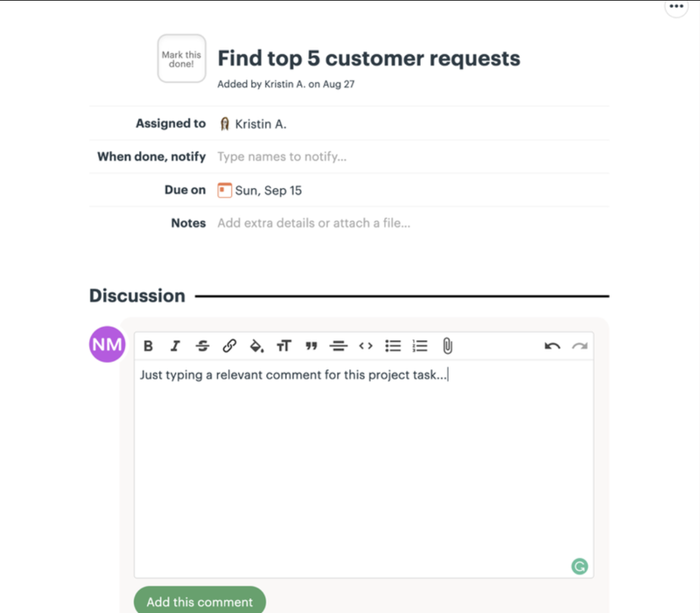
Task: Click the Add this comment button
Action: click(199, 602)
